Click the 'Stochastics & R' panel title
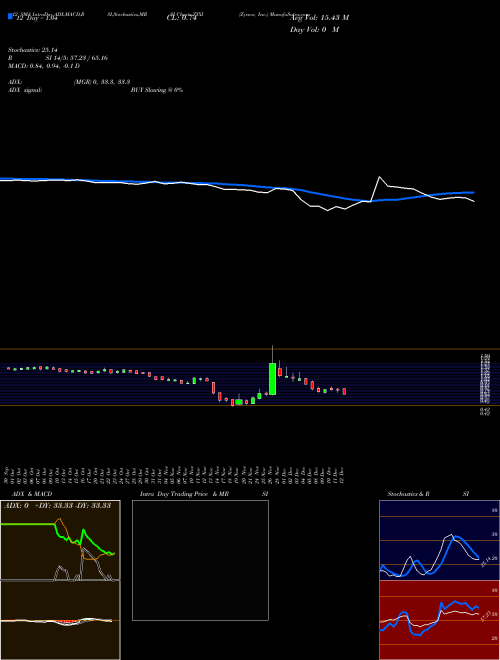 click(408, 494)
